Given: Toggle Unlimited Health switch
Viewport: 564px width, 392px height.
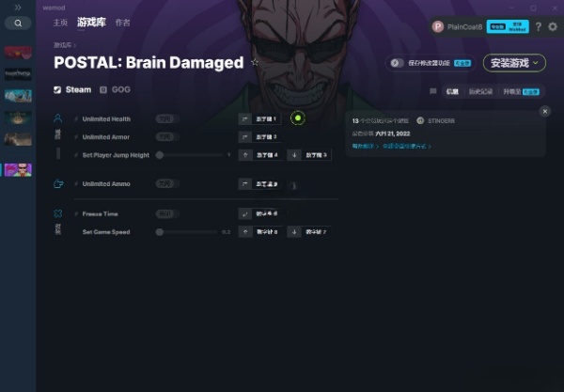Looking at the screenshot, I should click(x=167, y=119).
